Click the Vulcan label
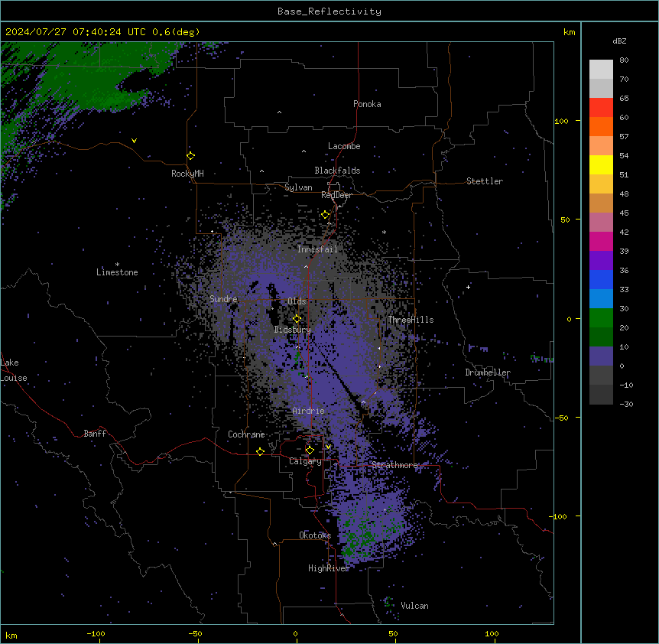 coord(414,606)
